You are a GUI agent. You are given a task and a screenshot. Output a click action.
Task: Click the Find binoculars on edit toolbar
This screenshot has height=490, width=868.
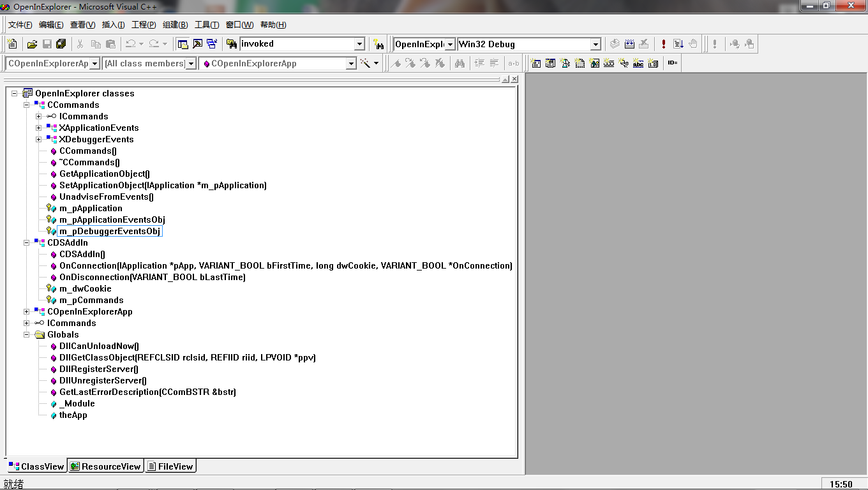pos(460,63)
